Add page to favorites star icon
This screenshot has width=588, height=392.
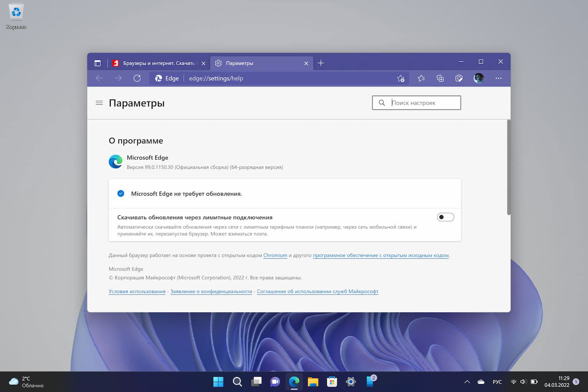(x=401, y=78)
